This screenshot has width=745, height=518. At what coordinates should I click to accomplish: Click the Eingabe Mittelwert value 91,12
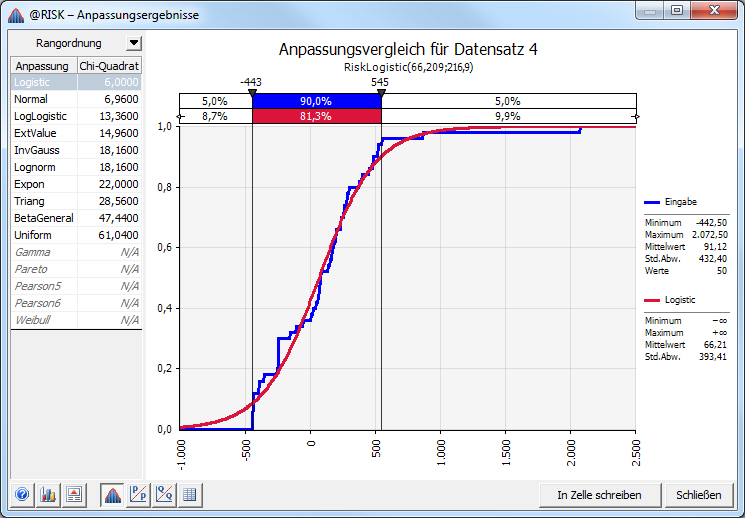coord(715,247)
